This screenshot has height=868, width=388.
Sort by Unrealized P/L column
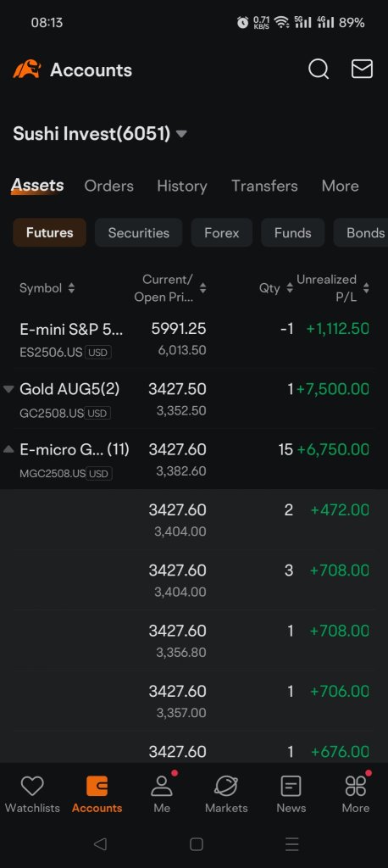332,288
